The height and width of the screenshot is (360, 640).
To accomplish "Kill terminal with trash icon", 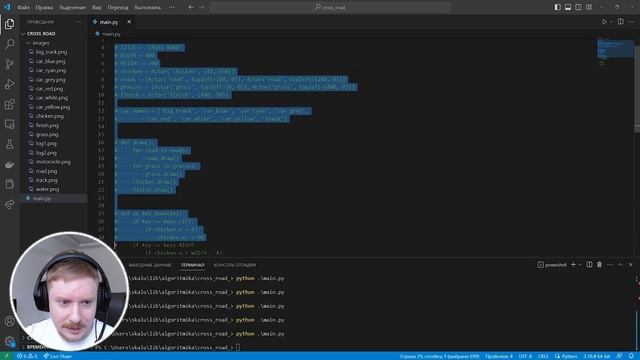I will point(600,265).
